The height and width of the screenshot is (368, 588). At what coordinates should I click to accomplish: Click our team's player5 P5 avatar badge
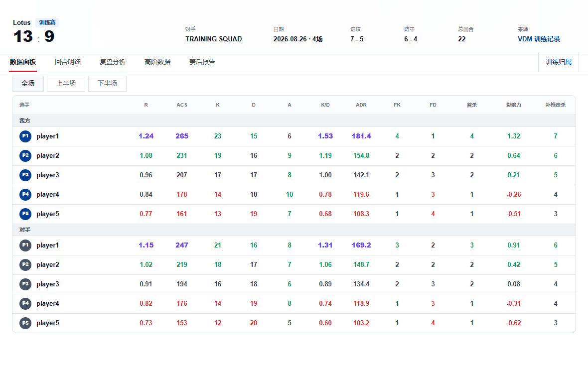click(25, 214)
